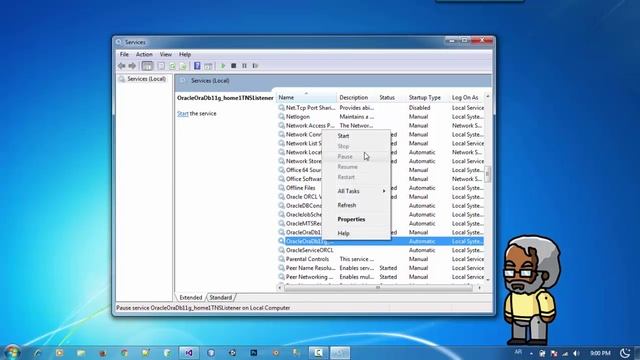Click gear icon of Offline Files row
This screenshot has height=360, width=640.
pos(282,188)
